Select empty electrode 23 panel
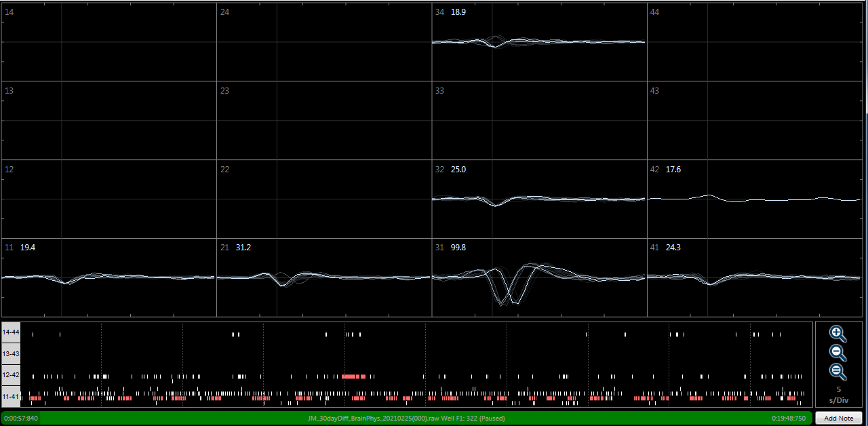This screenshot has height=426, width=868. 324,121
